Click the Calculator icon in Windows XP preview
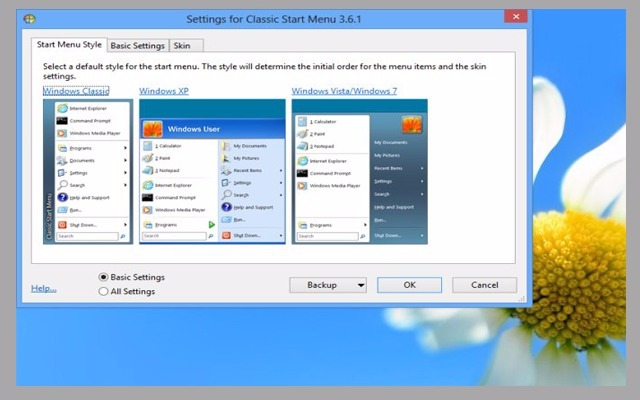Image resolution: width=640 pixels, height=400 pixels. 148,146
